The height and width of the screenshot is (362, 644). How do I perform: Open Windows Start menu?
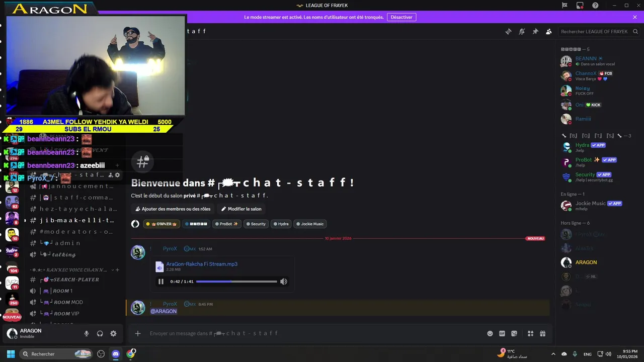point(11,354)
